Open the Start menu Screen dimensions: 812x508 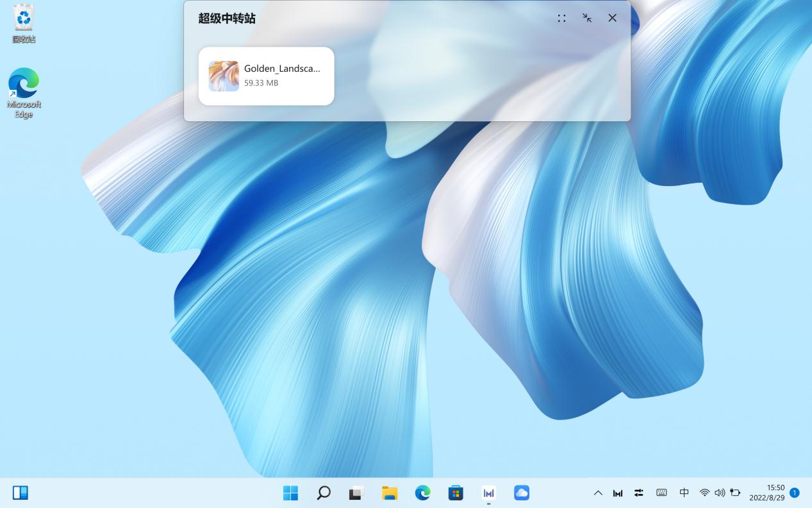290,493
